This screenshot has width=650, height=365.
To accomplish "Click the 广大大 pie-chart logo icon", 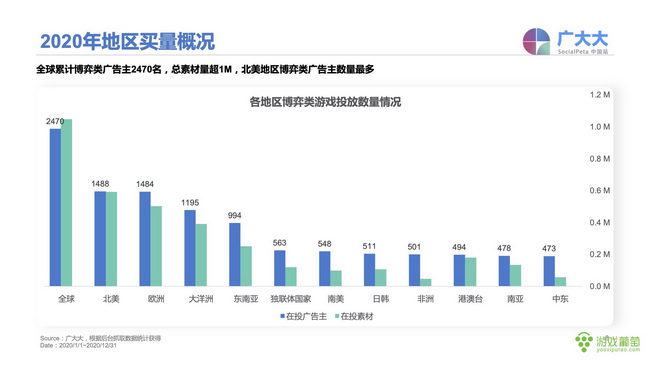I will point(536,41).
